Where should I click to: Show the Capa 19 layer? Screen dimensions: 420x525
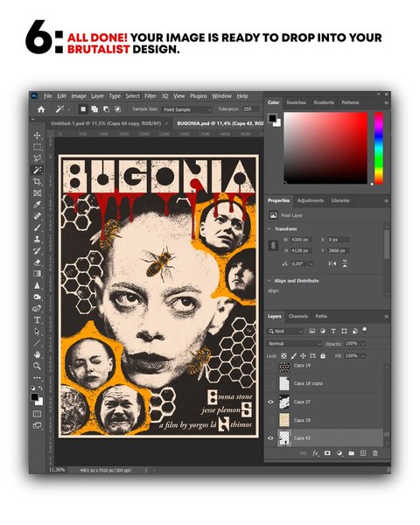(x=270, y=366)
